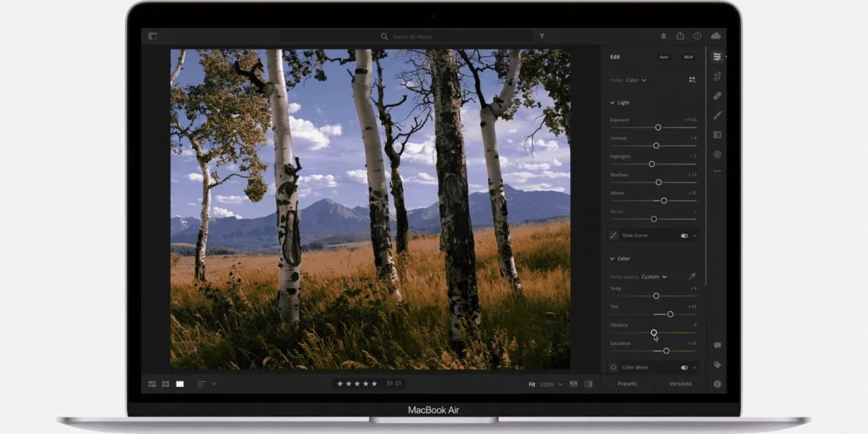Open the Profile Color dropdown
This screenshot has width=868, height=434.
pyautogui.click(x=636, y=80)
